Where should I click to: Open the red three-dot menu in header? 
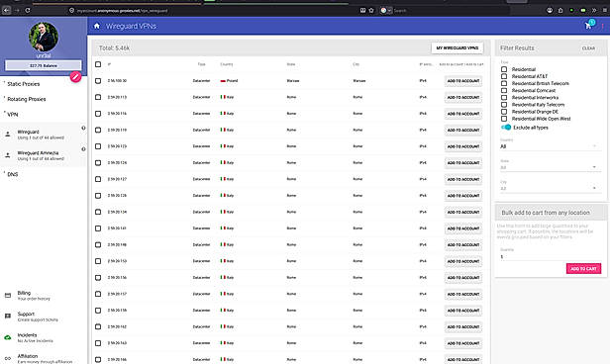click(603, 26)
